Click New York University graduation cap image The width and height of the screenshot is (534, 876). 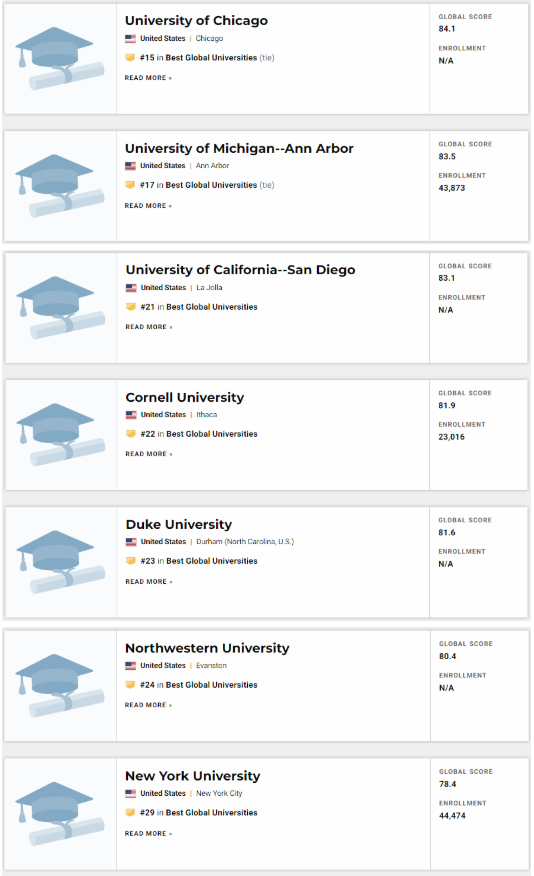pos(60,813)
